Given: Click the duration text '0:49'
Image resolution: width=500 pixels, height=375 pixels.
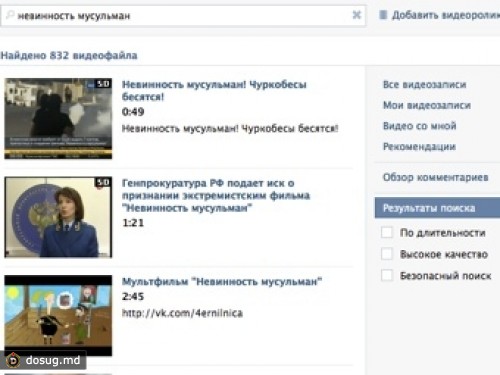Looking at the screenshot, I should point(133,112).
